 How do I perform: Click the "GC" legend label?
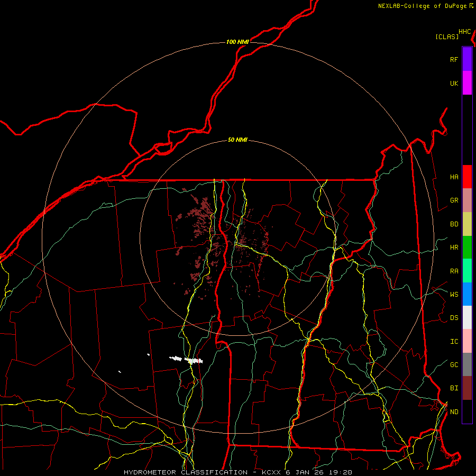click(454, 364)
